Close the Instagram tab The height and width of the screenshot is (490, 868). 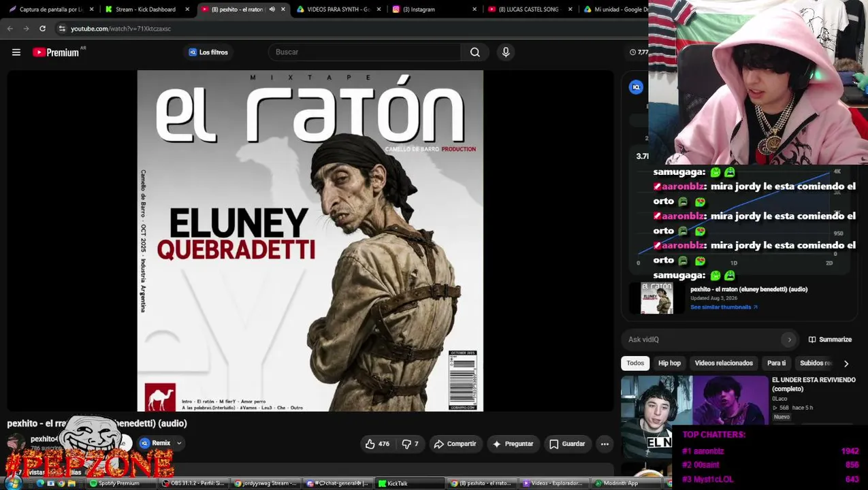click(475, 10)
